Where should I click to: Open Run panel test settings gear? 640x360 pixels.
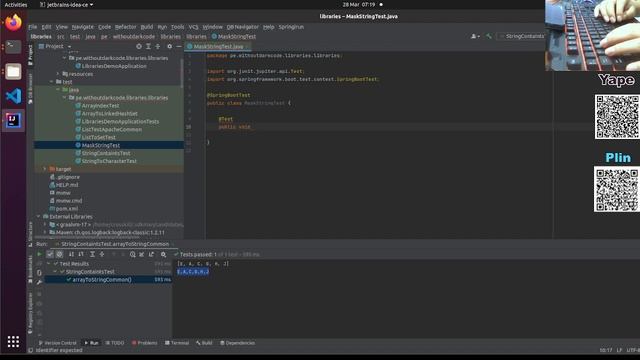163,254
